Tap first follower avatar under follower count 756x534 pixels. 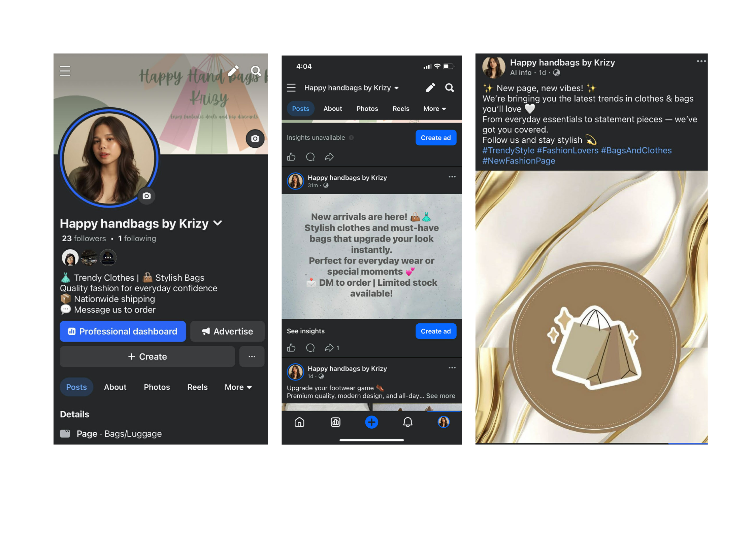tap(70, 258)
